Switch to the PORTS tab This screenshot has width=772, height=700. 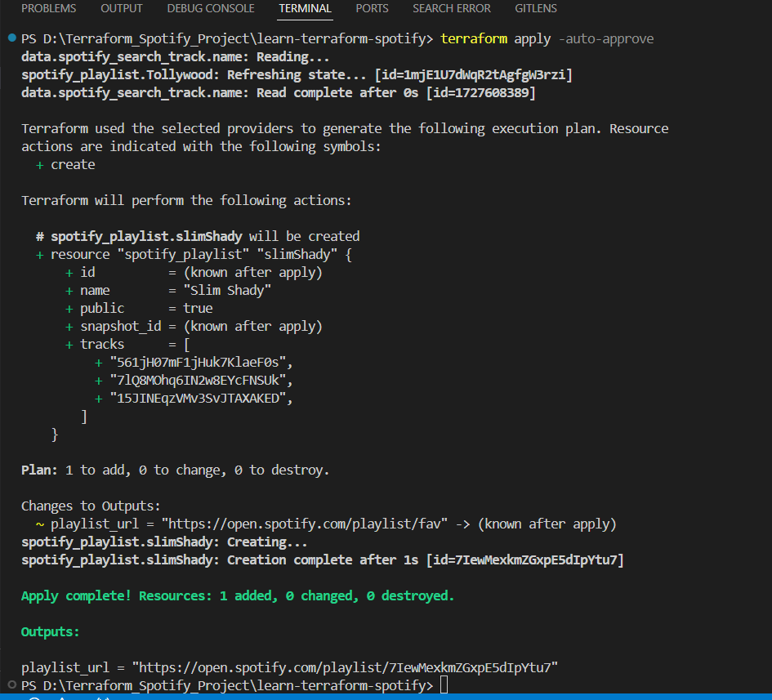click(373, 8)
